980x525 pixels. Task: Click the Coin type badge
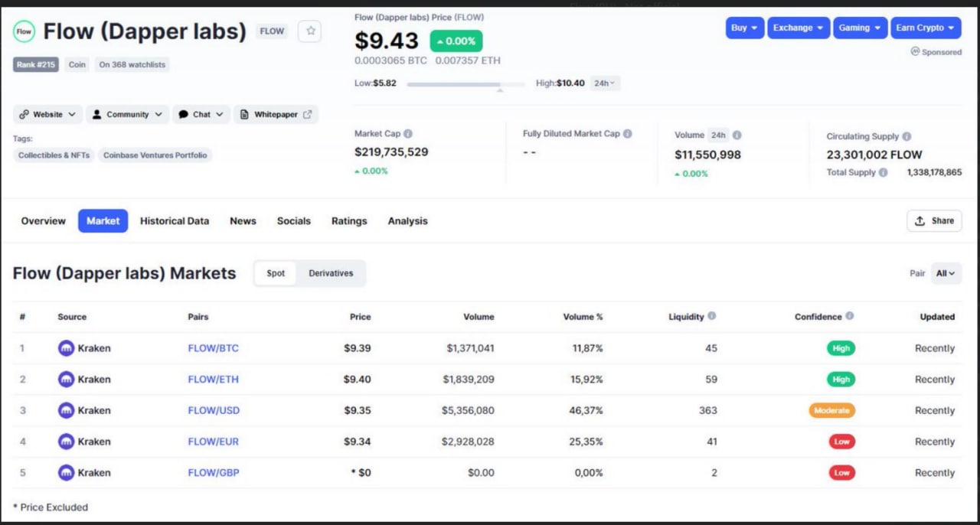tap(77, 65)
